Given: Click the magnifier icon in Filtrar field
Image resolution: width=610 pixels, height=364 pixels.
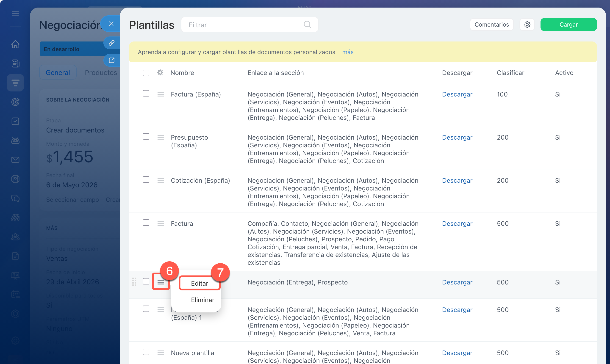Looking at the screenshot, I should click(307, 25).
